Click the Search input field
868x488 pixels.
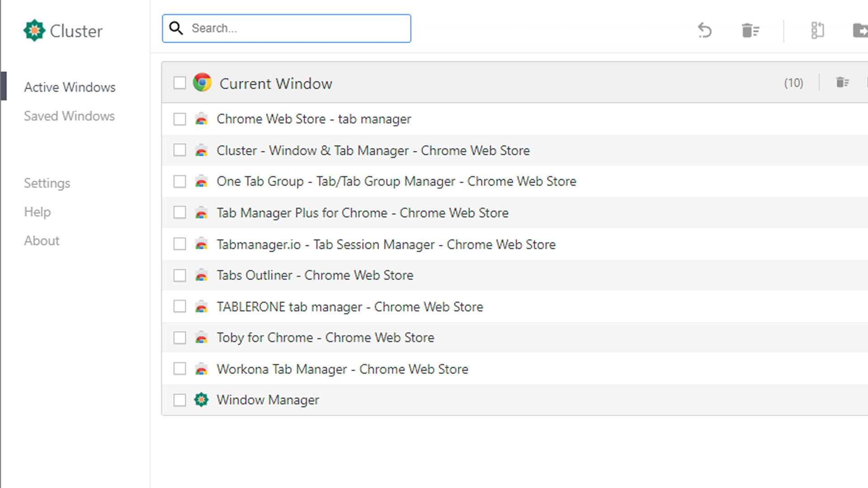coord(286,28)
